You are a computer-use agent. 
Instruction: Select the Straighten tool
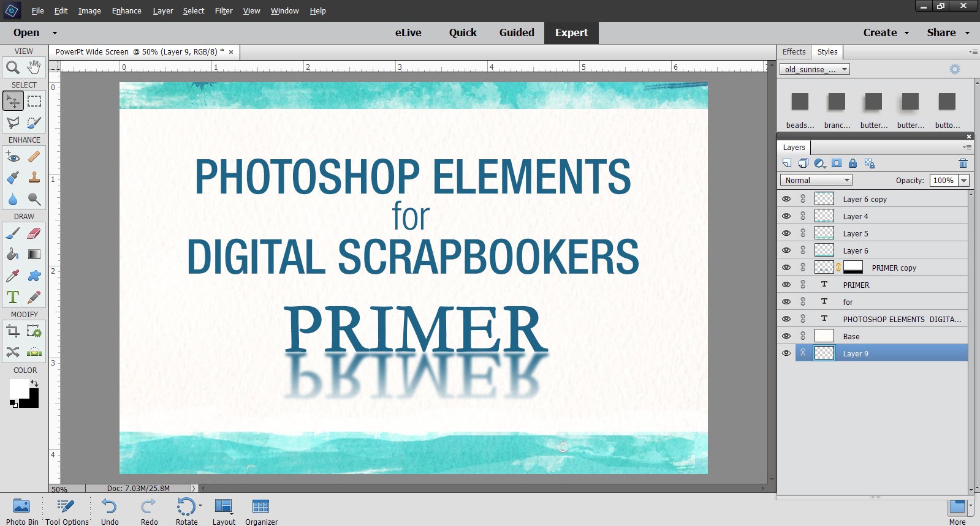[34, 352]
